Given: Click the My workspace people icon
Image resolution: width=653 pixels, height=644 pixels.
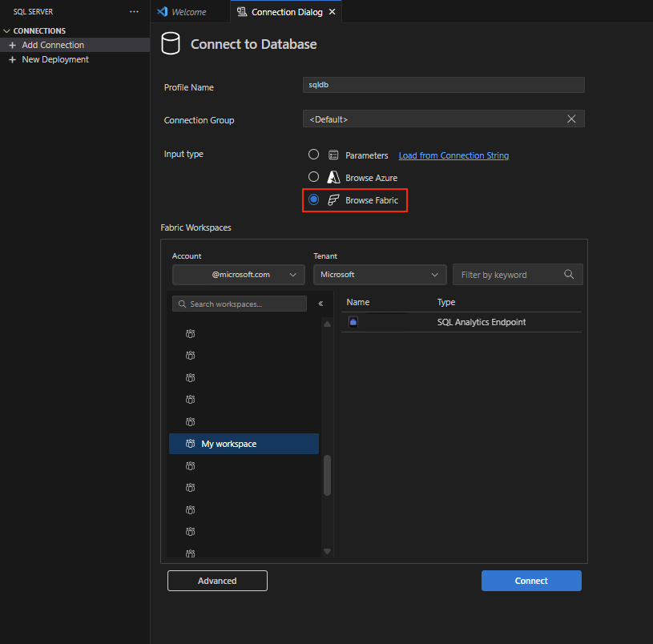Looking at the screenshot, I should click(x=191, y=444).
